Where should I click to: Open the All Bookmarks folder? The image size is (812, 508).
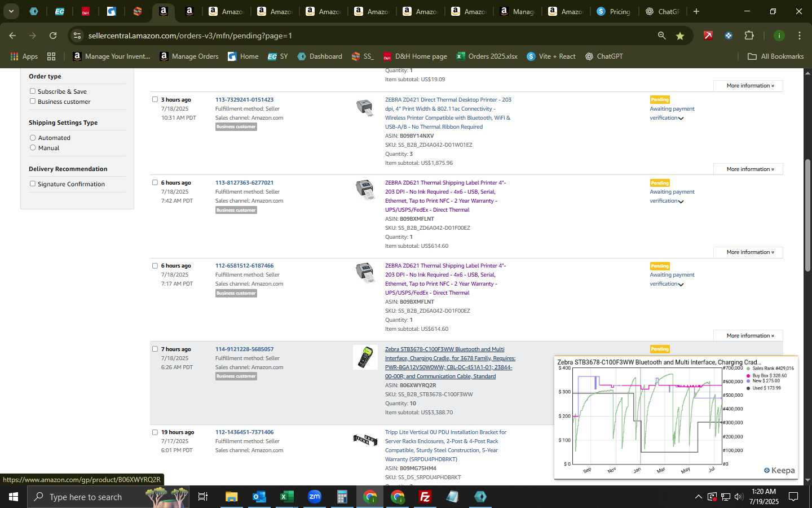click(775, 56)
